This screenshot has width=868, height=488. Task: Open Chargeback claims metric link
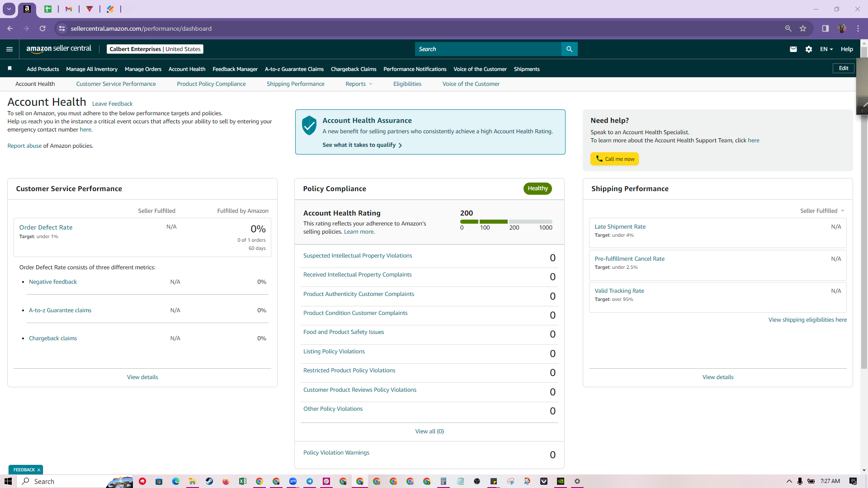click(x=53, y=338)
